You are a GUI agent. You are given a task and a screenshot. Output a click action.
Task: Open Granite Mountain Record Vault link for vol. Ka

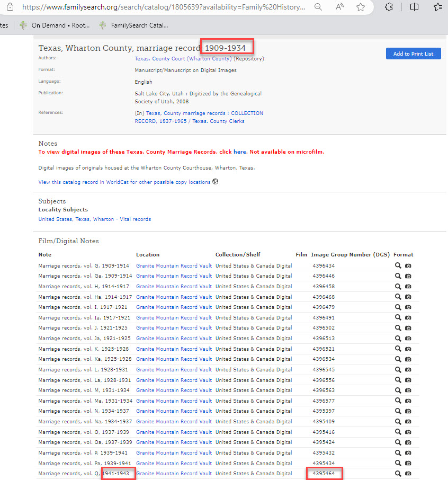(174, 359)
